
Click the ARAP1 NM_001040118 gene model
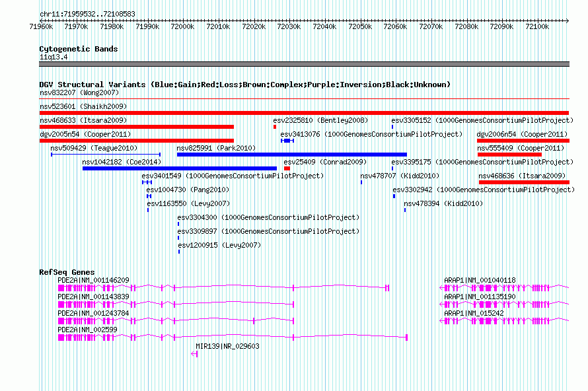pyautogui.click(x=504, y=288)
